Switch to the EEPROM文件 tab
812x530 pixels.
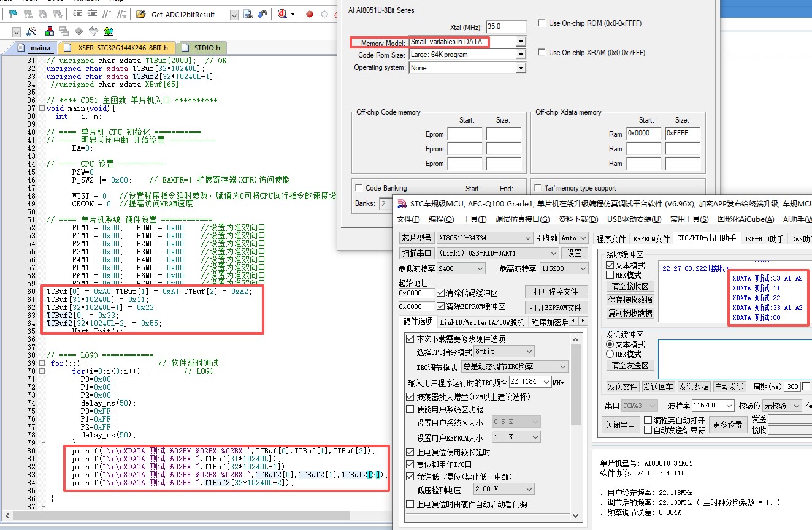click(651, 238)
